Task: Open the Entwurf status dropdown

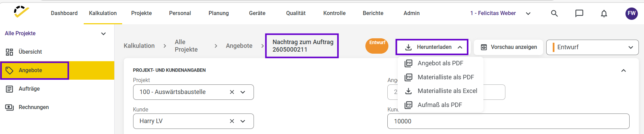Action: tap(592, 47)
